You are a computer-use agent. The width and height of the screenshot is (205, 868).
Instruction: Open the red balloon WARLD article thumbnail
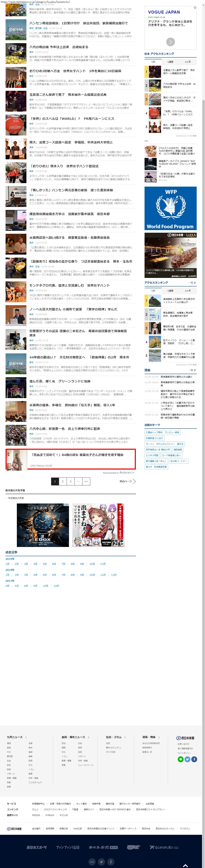point(16,125)
